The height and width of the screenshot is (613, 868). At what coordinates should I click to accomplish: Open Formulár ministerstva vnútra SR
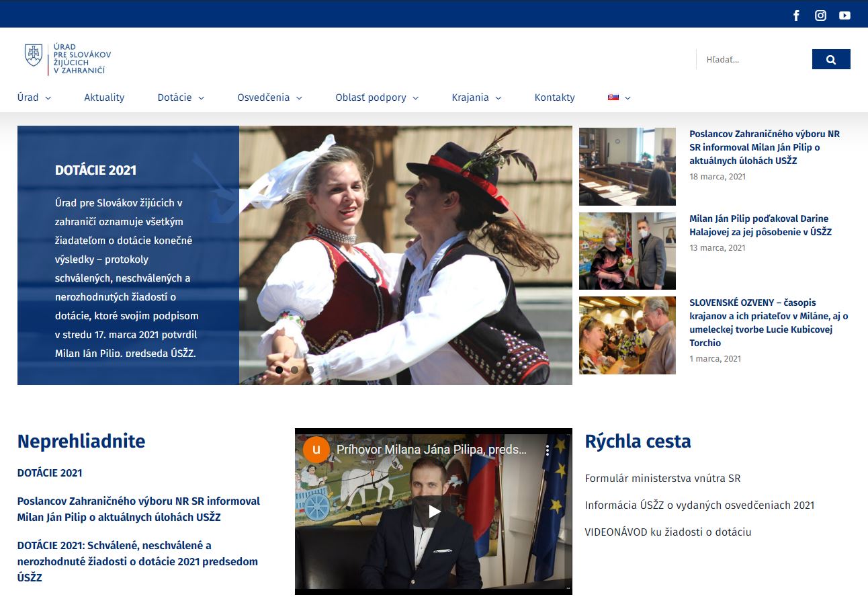[x=662, y=479]
